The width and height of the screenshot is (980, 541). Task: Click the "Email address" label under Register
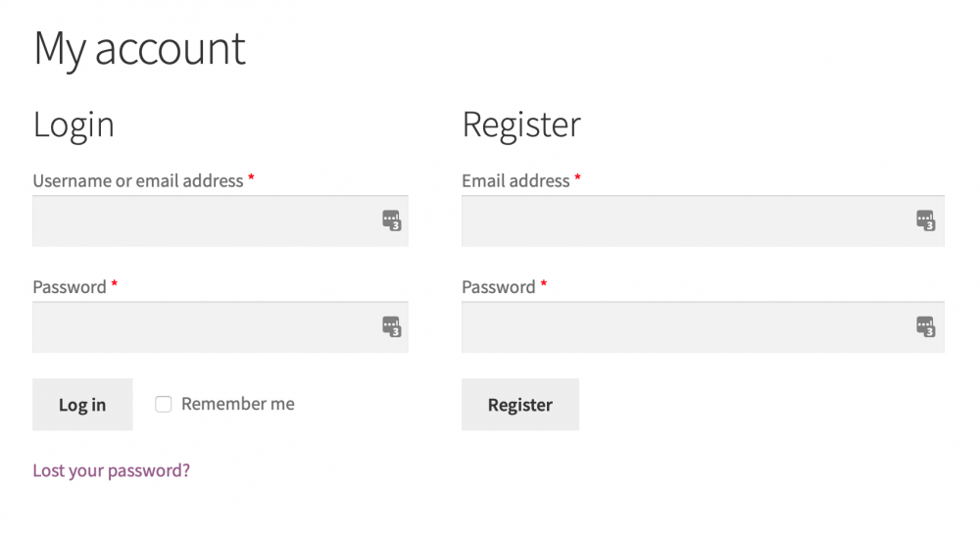[515, 181]
